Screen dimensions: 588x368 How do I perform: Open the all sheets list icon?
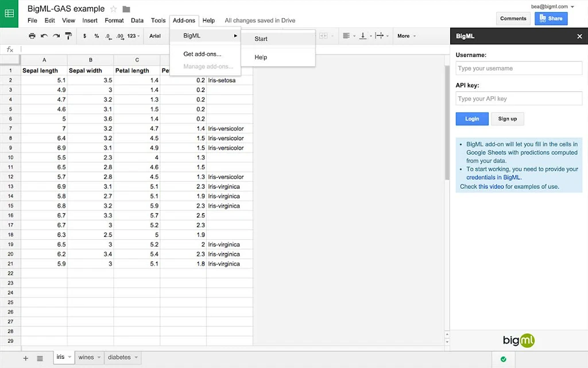[x=40, y=358]
